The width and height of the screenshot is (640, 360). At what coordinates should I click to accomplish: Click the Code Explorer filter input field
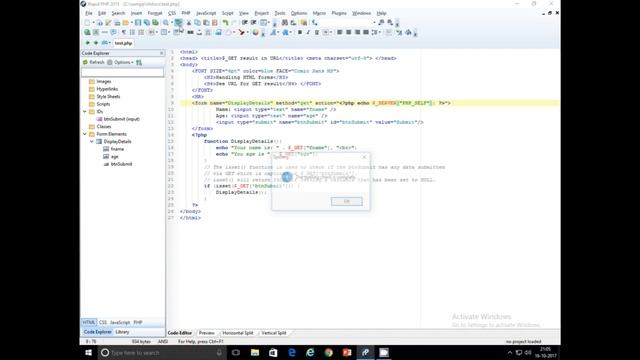[122, 73]
